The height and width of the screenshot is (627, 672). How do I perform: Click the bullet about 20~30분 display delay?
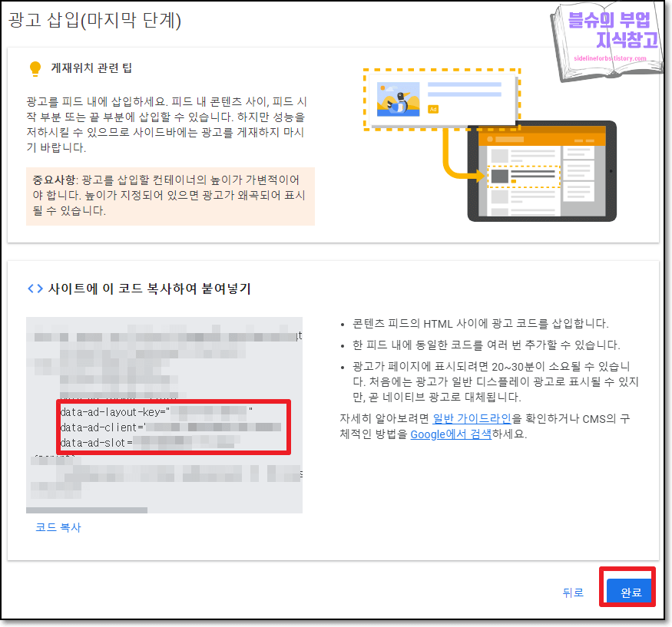[x=495, y=381]
